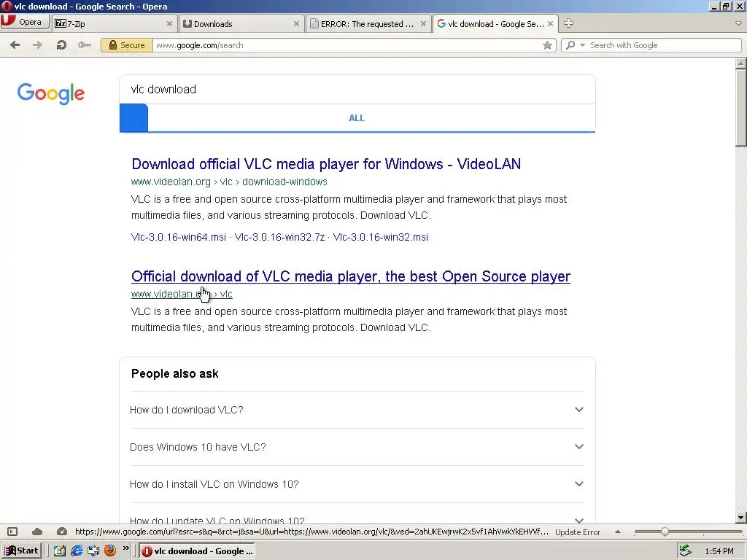Image resolution: width=747 pixels, height=560 pixels.
Task: Click the Google search box with 'vlc download'
Action: tap(357, 90)
